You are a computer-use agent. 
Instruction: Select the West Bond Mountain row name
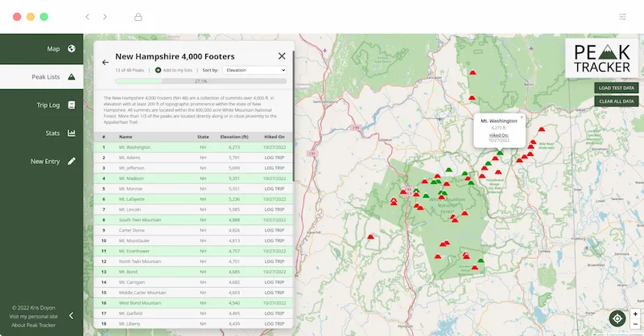tap(140, 303)
